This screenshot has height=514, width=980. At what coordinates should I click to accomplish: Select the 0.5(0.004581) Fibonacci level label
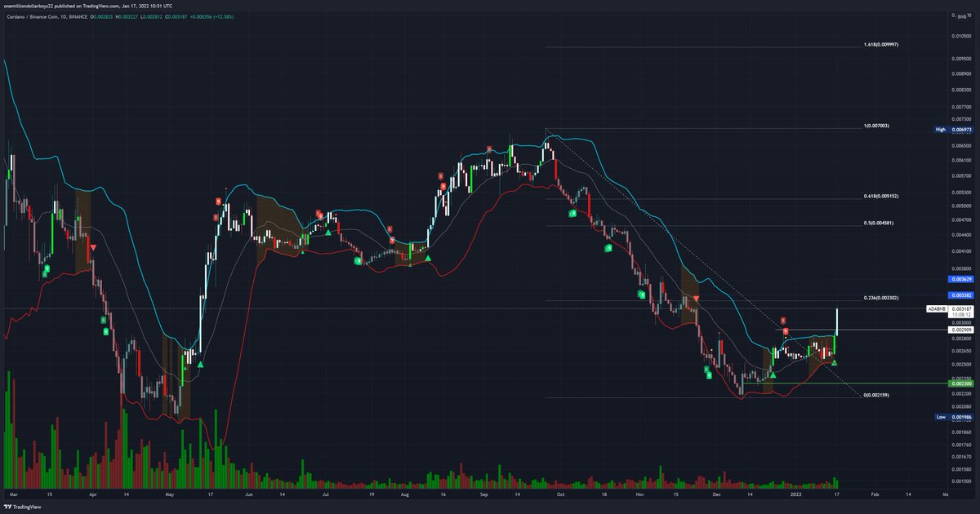(879, 223)
